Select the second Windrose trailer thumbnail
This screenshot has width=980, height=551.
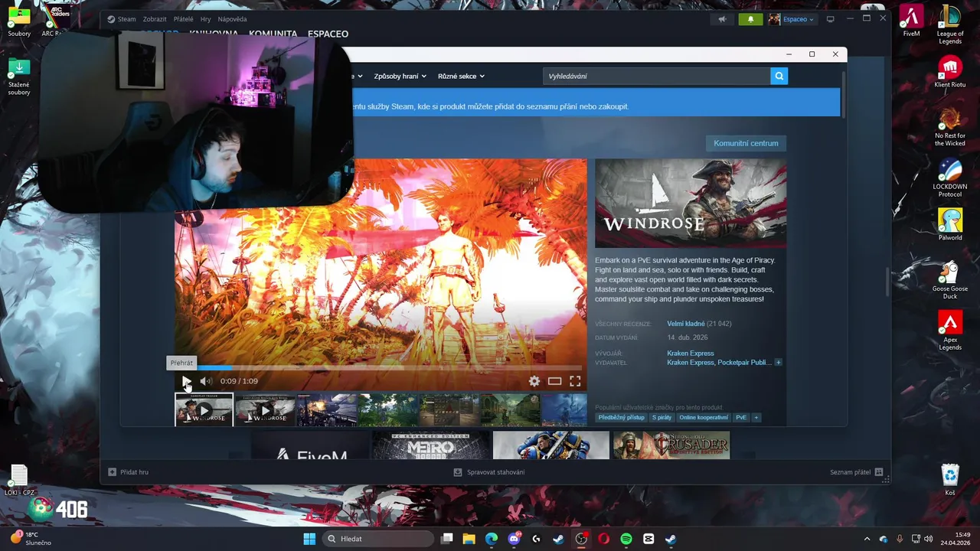pyautogui.click(x=265, y=409)
